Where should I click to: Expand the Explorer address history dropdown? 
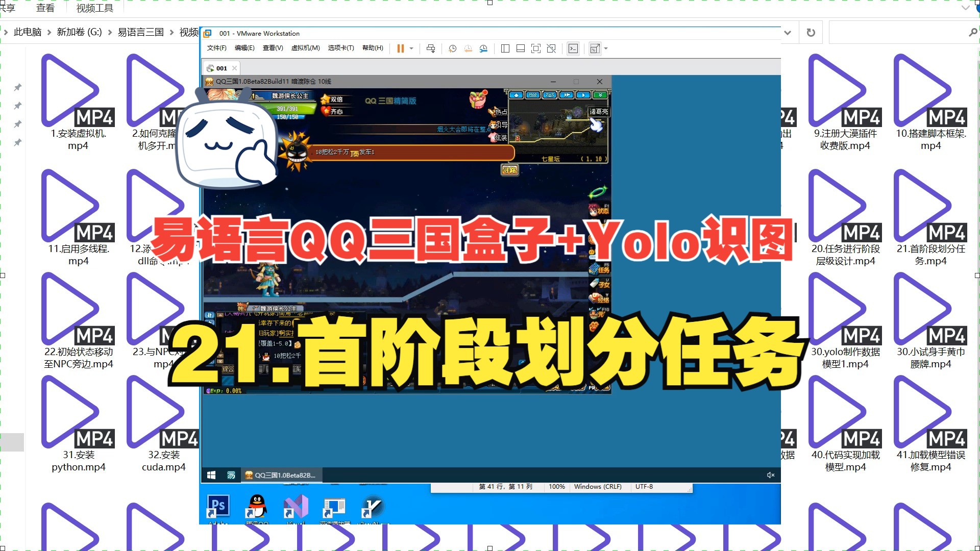tap(788, 33)
